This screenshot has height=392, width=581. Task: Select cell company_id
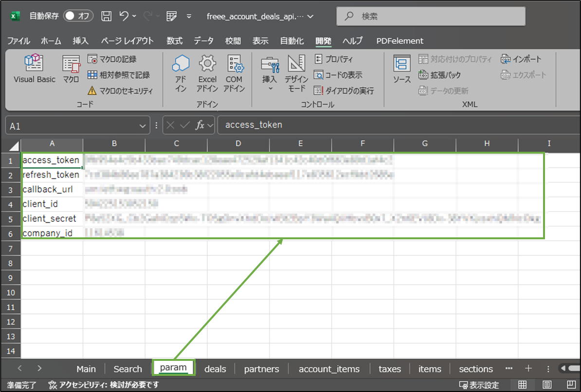point(52,233)
